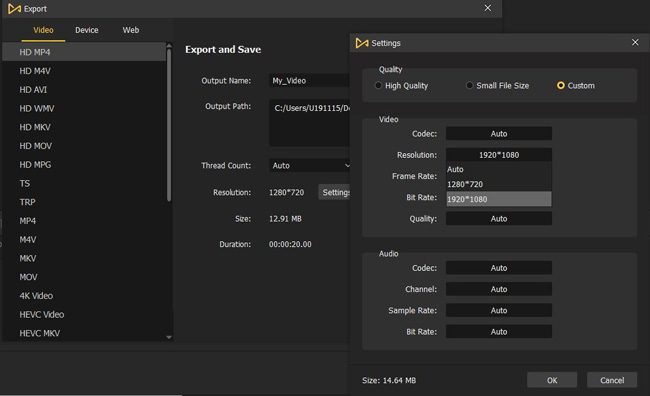Select 4K Video format
The width and height of the screenshot is (650, 396).
tap(84, 296)
